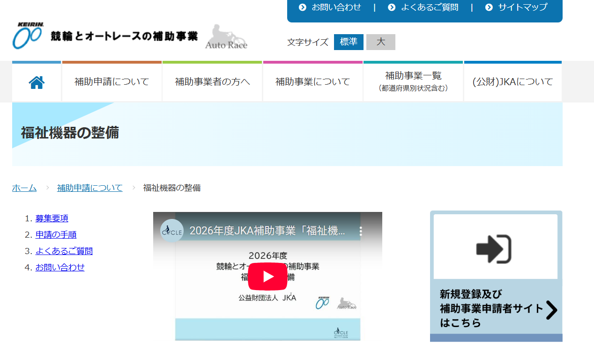The height and width of the screenshot is (364, 594).
Task: Play the 2026年度JKA補助事業 video
Action: 267,276
